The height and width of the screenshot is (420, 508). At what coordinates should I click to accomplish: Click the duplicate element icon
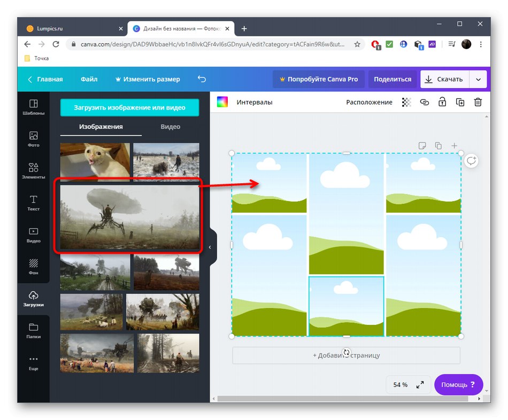click(460, 103)
